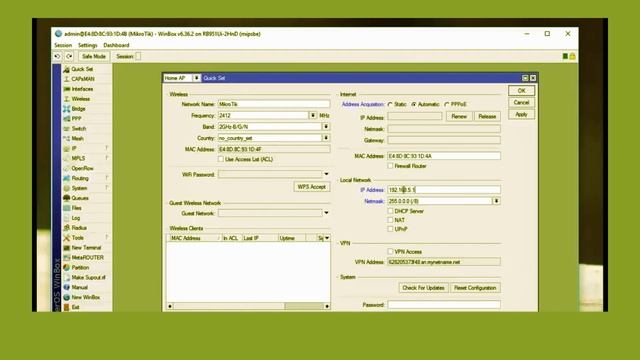Click the undo toolbar arrow
Viewport: 640px width, 360px height.
click(58, 56)
